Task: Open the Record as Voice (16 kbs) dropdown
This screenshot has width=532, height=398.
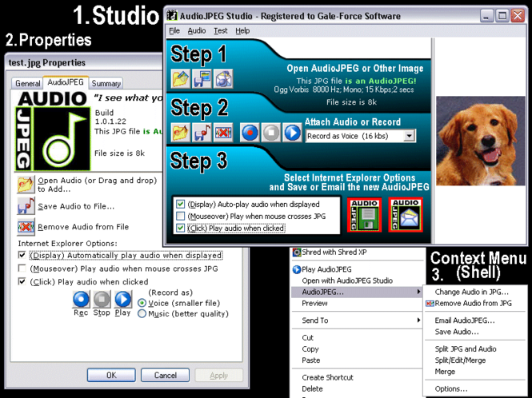Action: pyautogui.click(x=410, y=136)
